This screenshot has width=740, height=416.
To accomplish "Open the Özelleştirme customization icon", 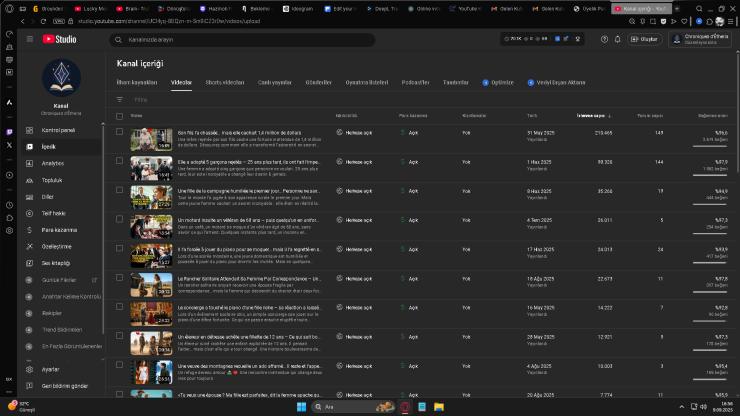I will point(29,246).
